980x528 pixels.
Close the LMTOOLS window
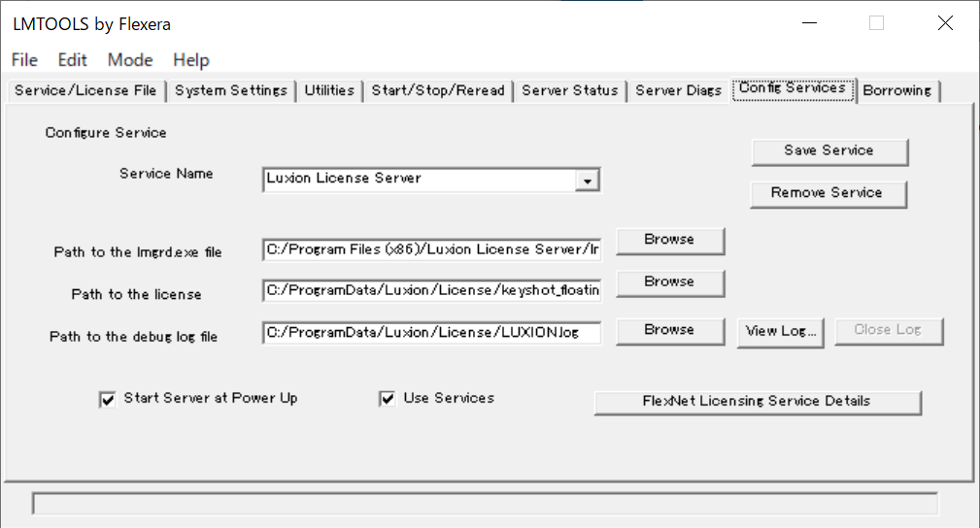[x=945, y=23]
